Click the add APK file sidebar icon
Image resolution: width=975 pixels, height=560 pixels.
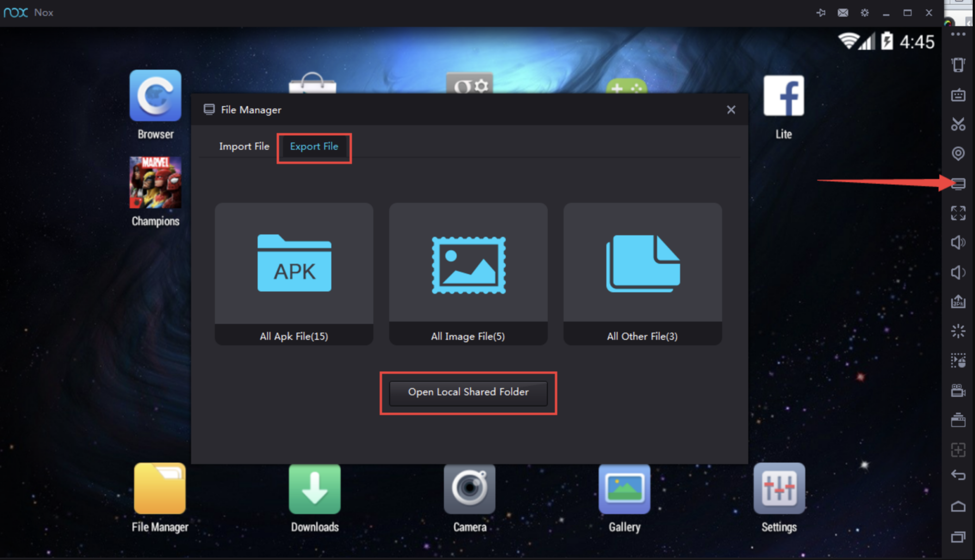coord(958,302)
